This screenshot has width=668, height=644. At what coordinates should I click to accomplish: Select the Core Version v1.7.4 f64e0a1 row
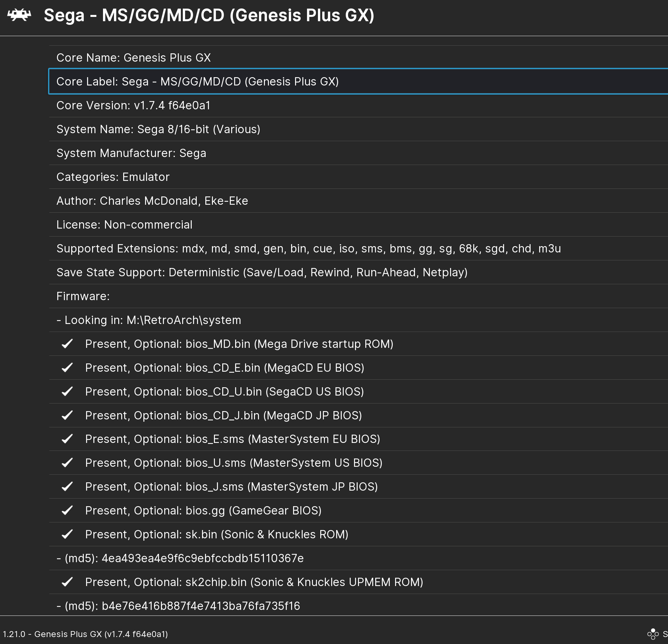[359, 105]
